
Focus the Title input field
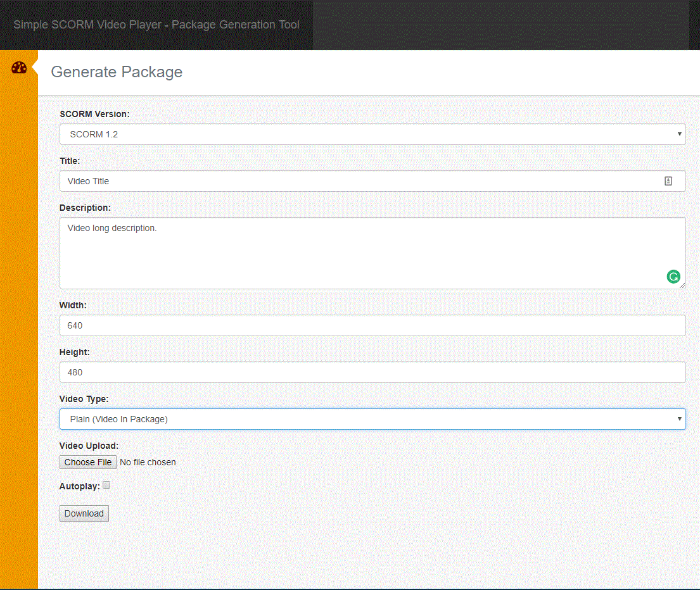click(x=372, y=181)
